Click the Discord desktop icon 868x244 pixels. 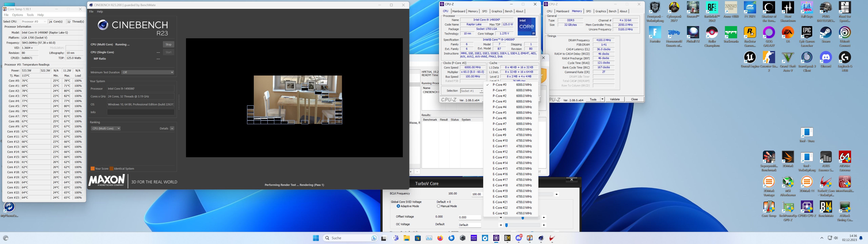[x=826, y=60]
